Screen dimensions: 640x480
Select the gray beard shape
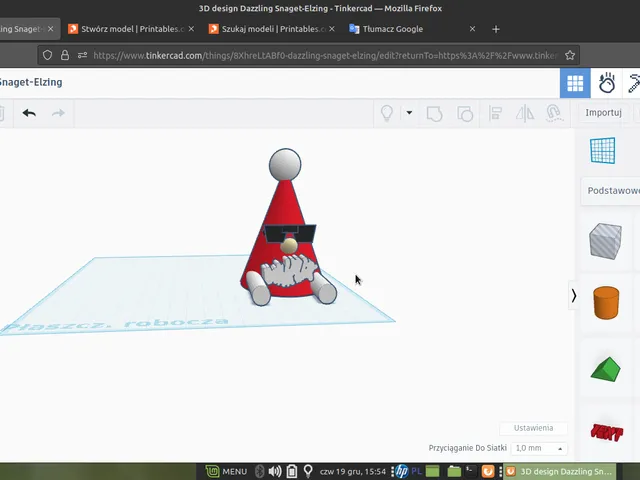pyautogui.click(x=291, y=271)
